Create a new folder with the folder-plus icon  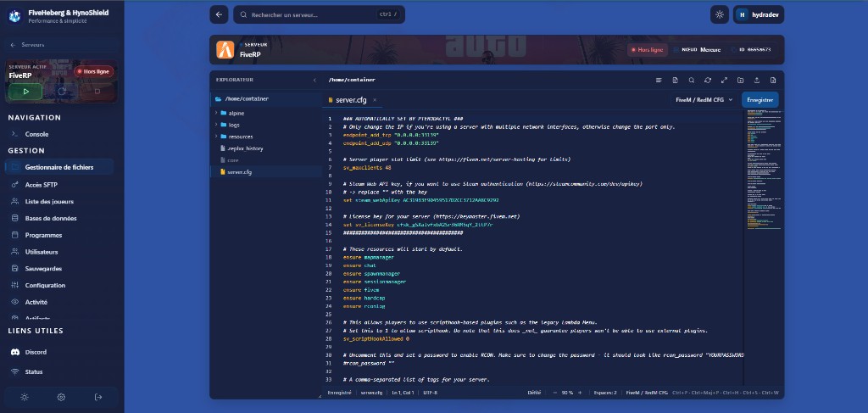click(740, 81)
